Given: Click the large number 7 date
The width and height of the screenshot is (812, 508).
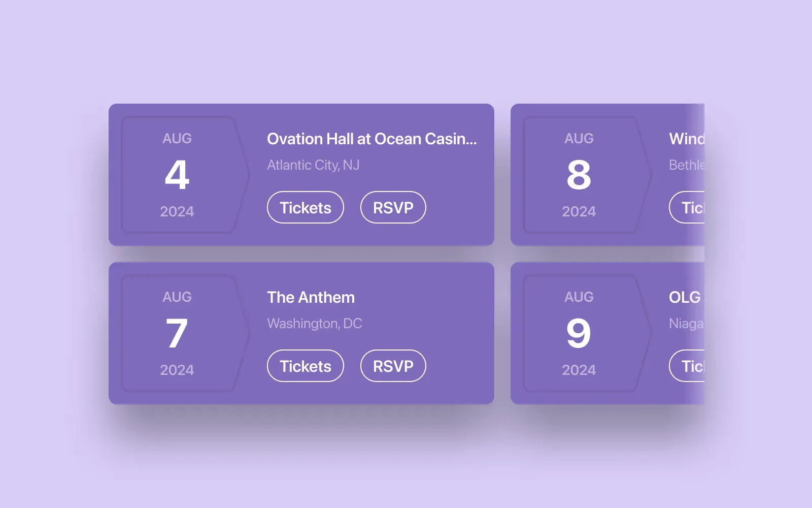Looking at the screenshot, I should pos(177,333).
